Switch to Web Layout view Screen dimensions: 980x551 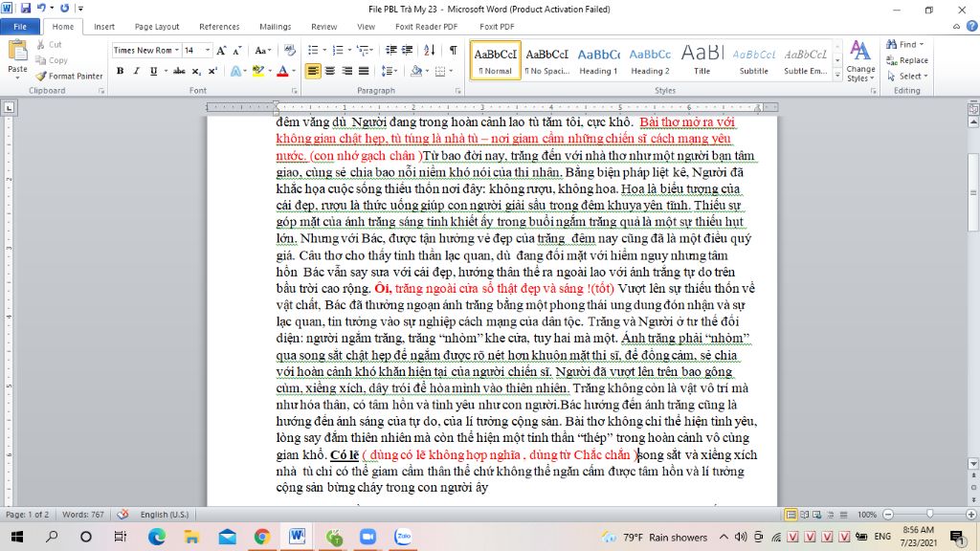pyautogui.click(x=817, y=514)
